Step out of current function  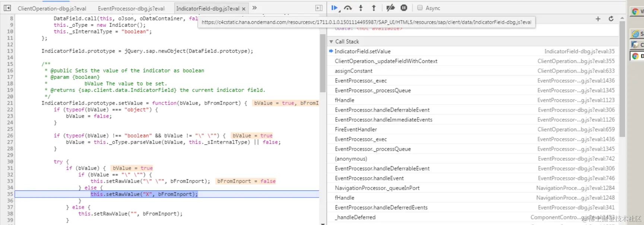click(374, 8)
